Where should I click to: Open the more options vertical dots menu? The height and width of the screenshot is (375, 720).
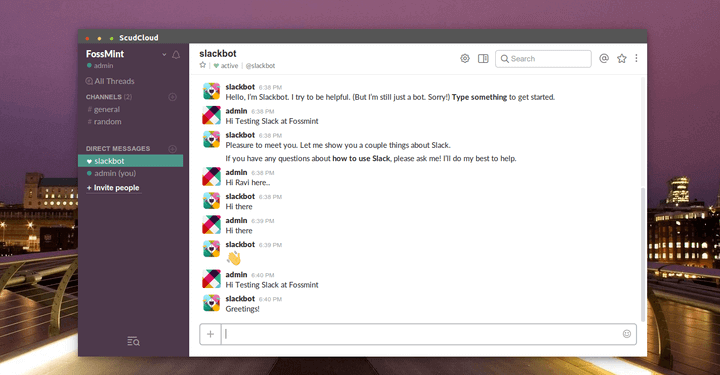point(636,58)
